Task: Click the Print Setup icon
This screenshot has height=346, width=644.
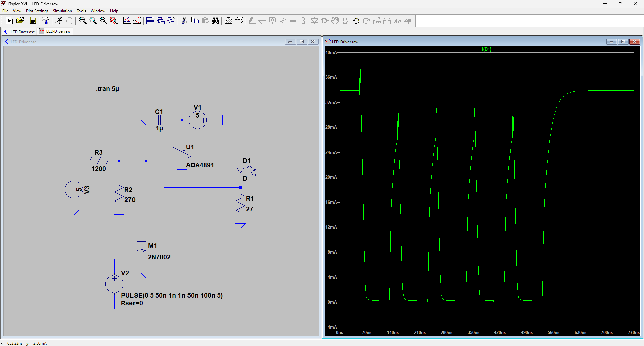Action: pyautogui.click(x=229, y=21)
